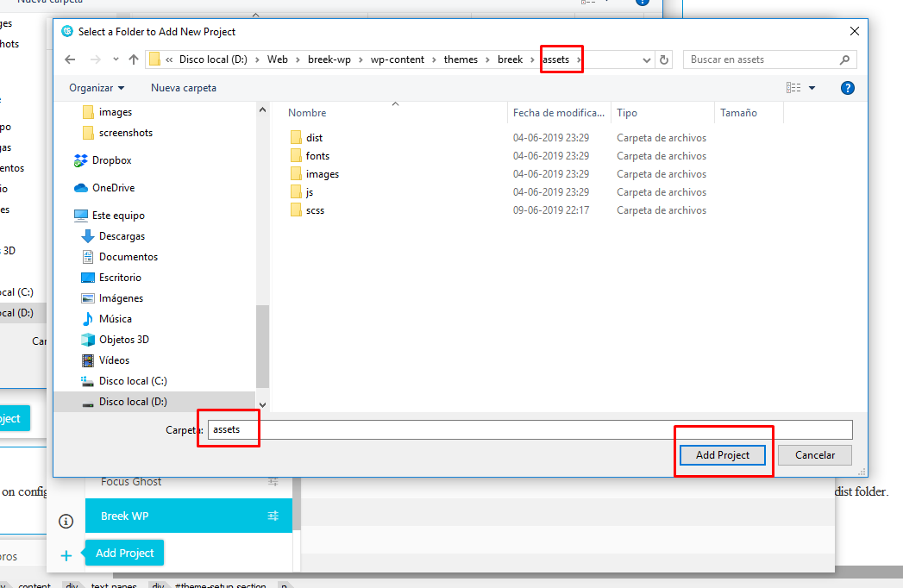
Task: Select the scss folder in file list
Action: pos(315,210)
